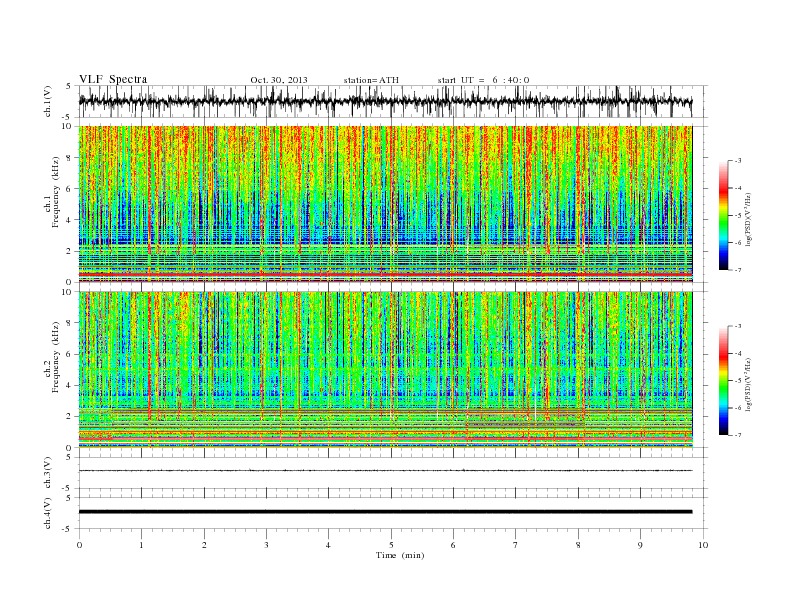Click time axis tick label "8"
Viewport: 792px width, 612px height.
[x=578, y=545]
